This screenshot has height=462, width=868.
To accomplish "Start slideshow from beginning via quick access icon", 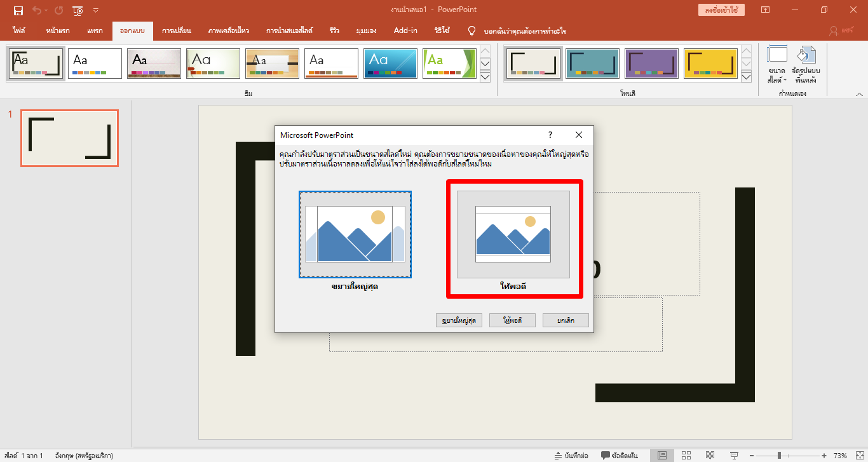I will click(x=78, y=10).
